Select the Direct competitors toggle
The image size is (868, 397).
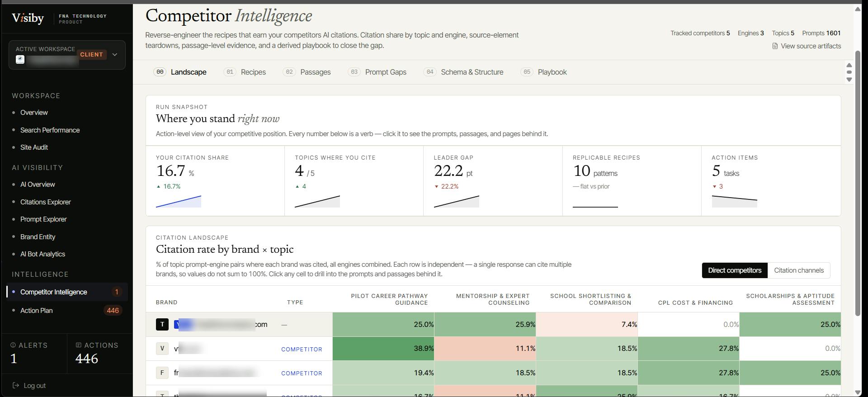pyautogui.click(x=735, y=270)
